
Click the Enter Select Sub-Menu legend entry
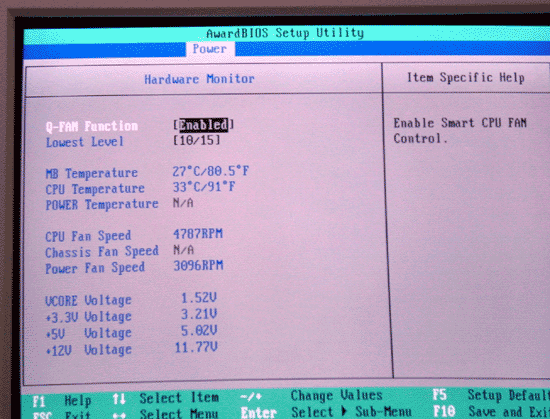tap(326, 412)
